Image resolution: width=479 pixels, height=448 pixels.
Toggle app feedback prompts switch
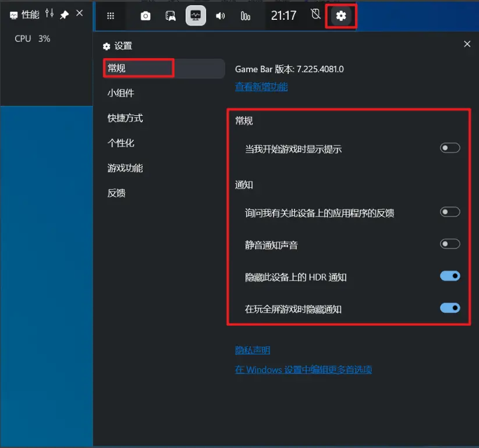(450, 212)
